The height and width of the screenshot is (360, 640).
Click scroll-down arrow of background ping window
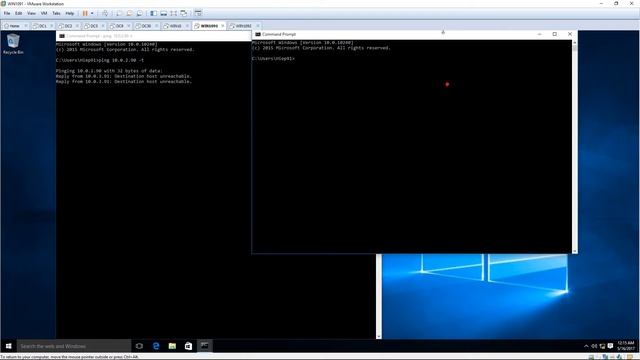(379, 336)
